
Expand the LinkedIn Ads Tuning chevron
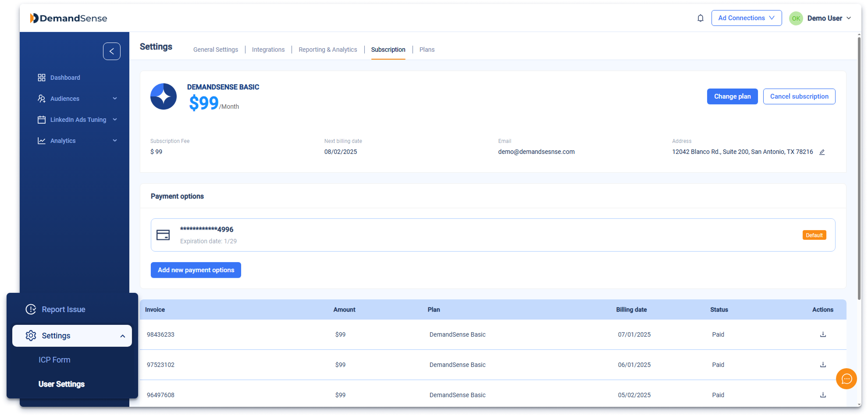coord(115,120)
